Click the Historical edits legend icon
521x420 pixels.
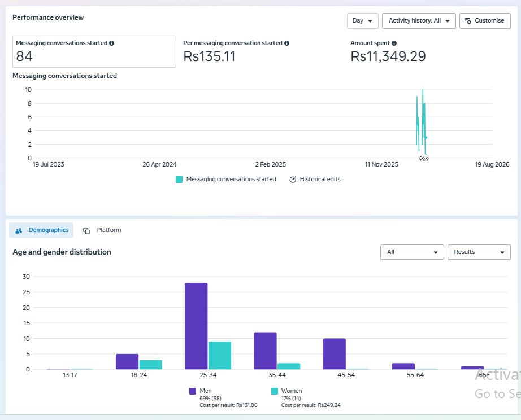293,180
